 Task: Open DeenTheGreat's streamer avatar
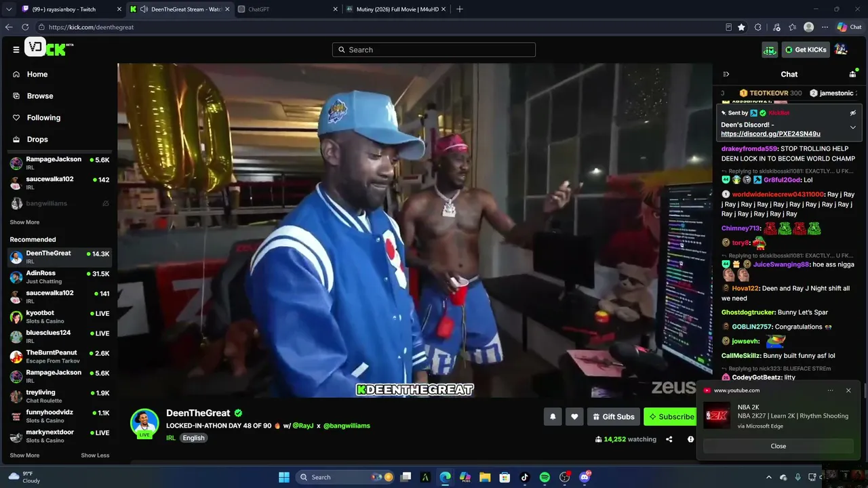144,423
